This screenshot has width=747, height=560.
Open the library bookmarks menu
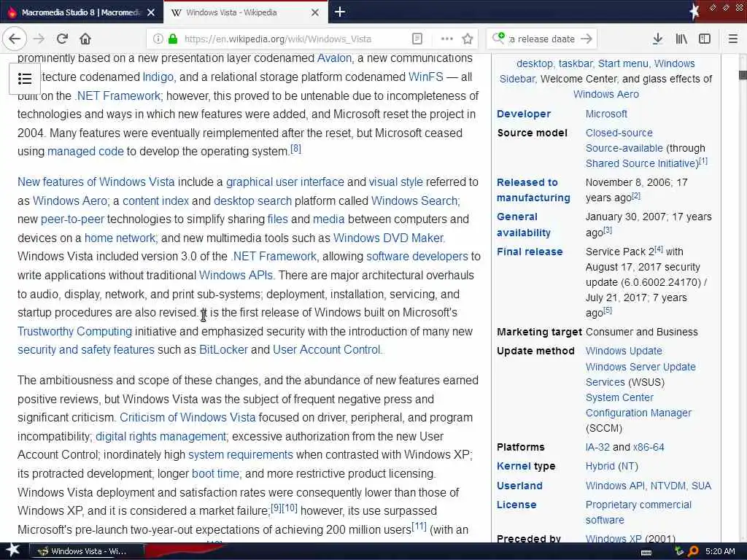point(681,39)
